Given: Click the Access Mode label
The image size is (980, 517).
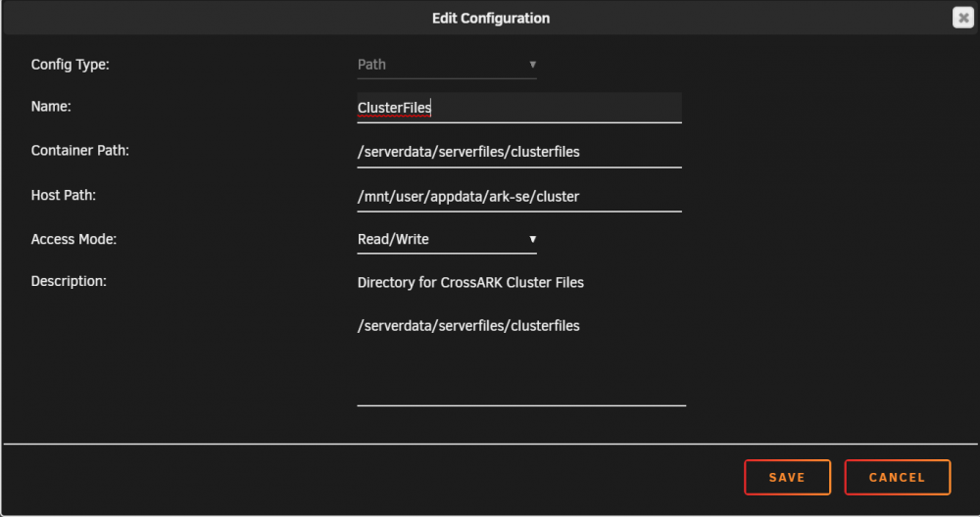Looking at the screenshot, I should pyautogui.click(x=73, y=239).
